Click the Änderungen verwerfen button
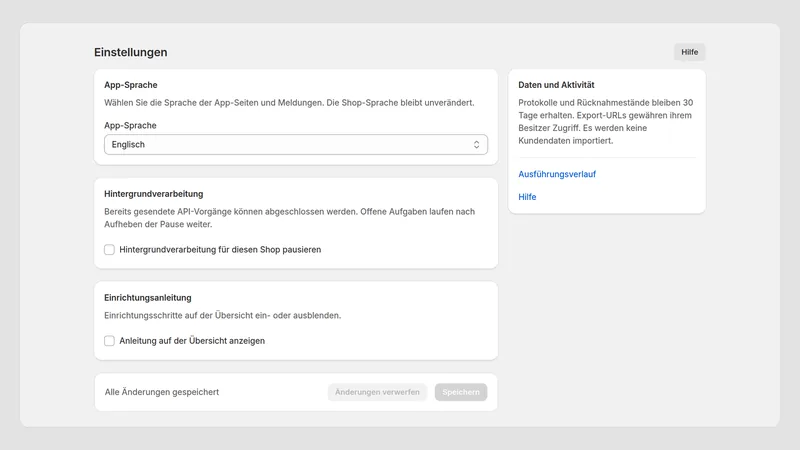 [x=377, y=392]
